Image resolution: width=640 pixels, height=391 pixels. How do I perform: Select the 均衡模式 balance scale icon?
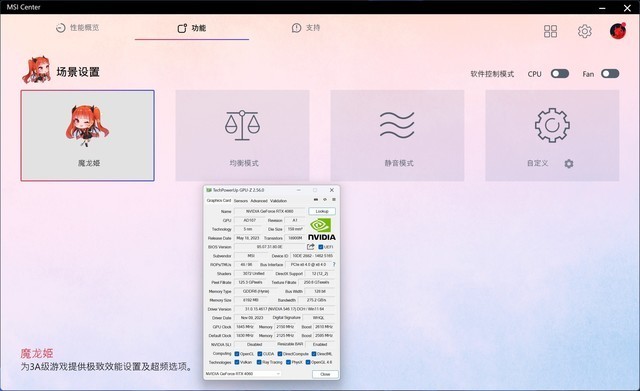(242, 125)
